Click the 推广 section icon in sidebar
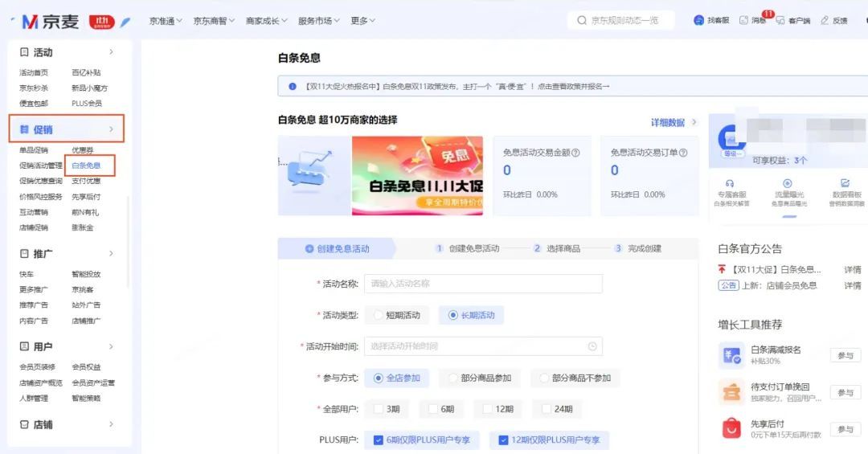Screen dimensions: 868x454 [x=24, y=254]
